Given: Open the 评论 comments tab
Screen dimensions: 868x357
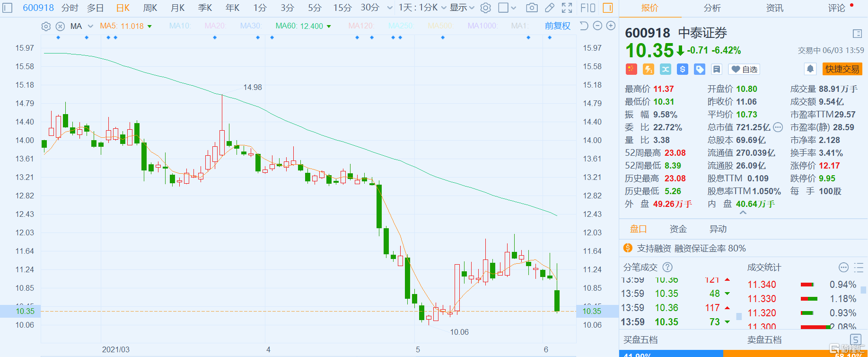Looking at the screenshot, I should [x=837, y=8].
